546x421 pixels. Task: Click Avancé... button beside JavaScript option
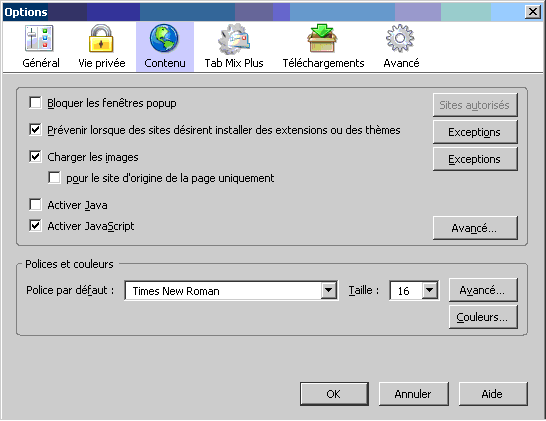click(475, 228)
